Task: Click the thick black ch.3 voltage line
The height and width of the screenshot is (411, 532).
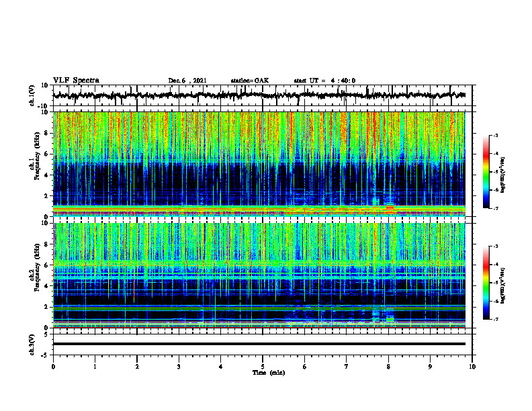Action: tap(259, 344)
